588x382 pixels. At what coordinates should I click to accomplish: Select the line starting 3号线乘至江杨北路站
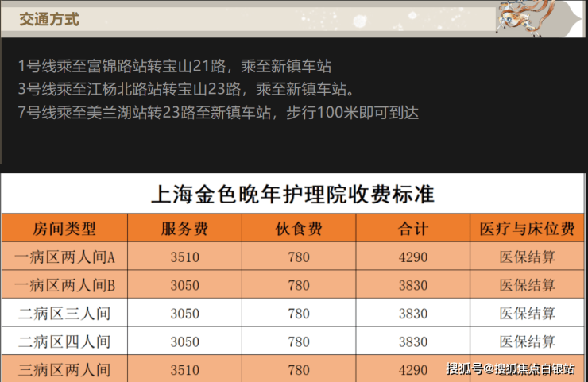tap(186, 89)
